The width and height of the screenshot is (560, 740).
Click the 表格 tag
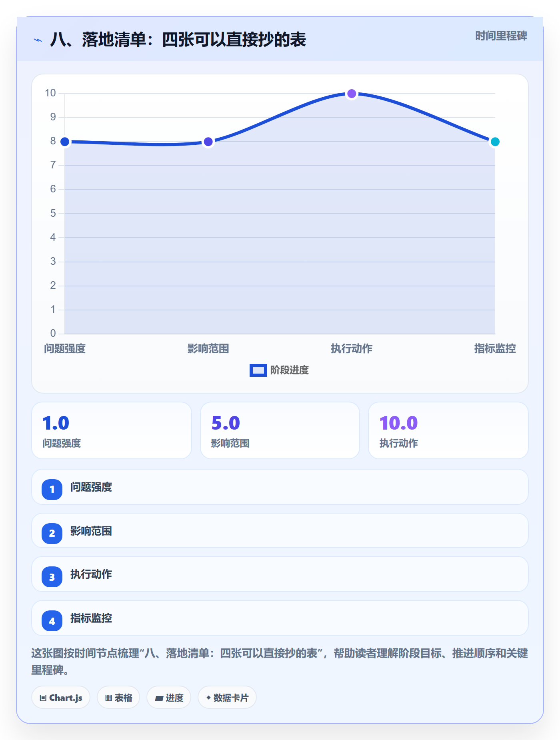tap(118, 698)
